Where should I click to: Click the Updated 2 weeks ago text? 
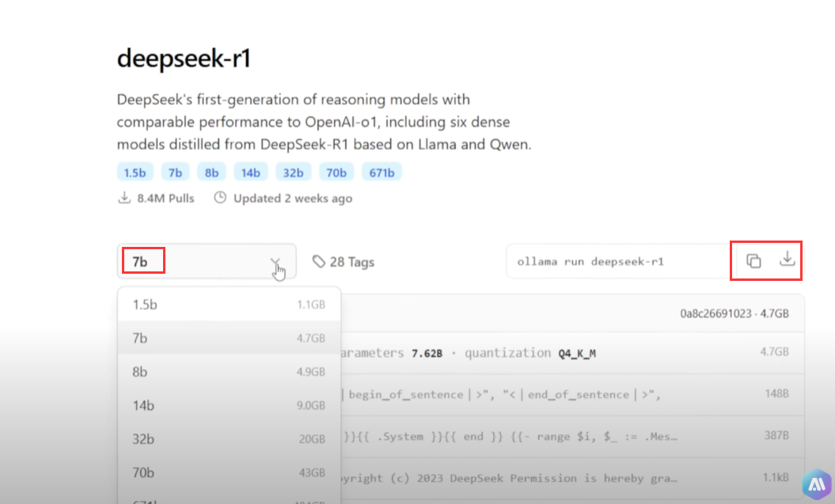pyautogui.click(x=293, y=198)
